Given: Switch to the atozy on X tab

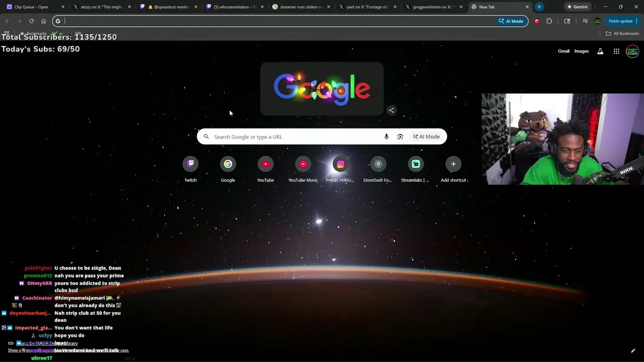Looking at the screenshot, I should click(x=102, y=7).
